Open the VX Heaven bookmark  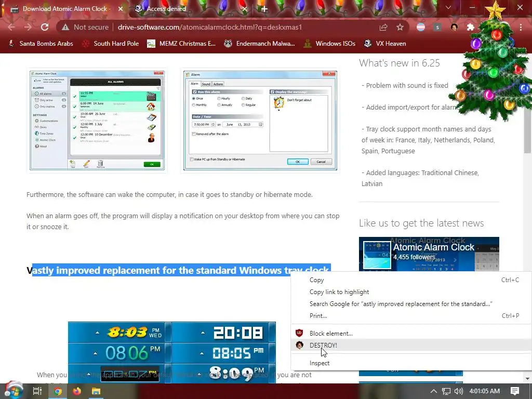click(x=385, y=44)
